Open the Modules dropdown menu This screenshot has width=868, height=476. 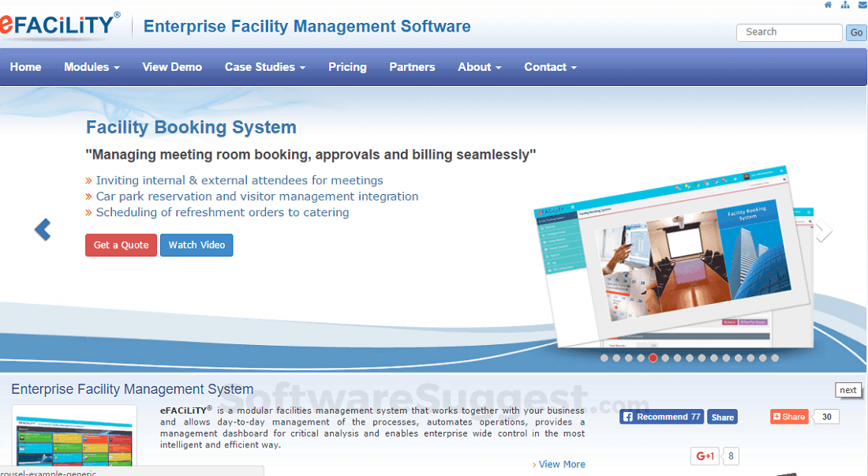point(92,67)
